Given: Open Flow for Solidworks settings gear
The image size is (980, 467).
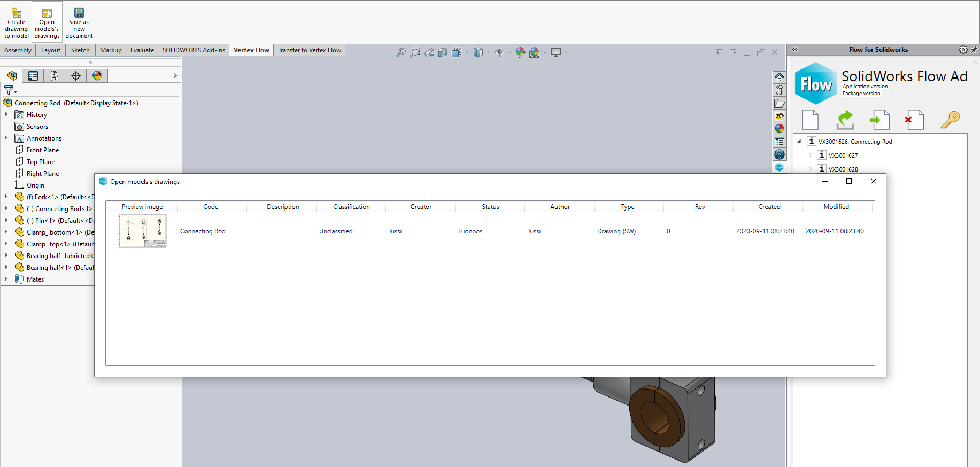Looking at the screenshot, I should [x=963, y=50].
